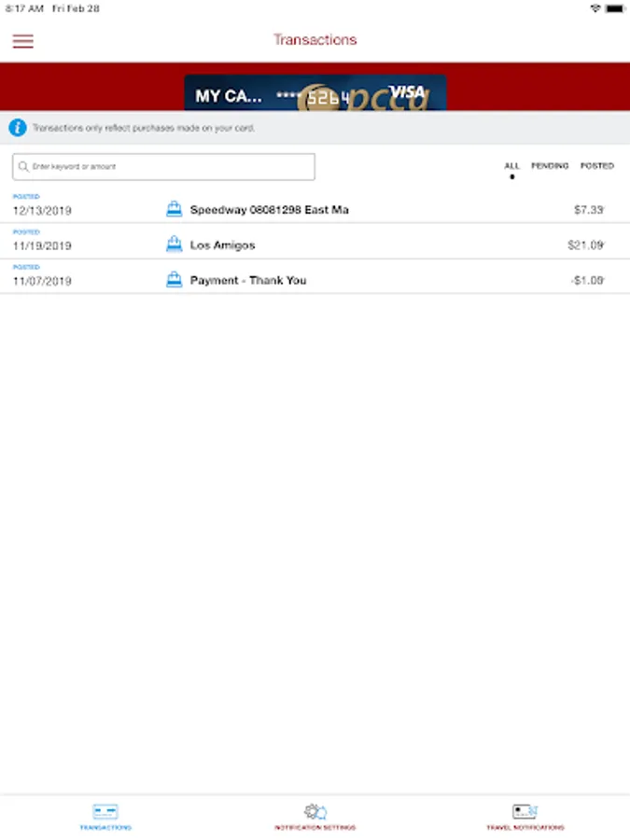Open Payment - Thank You transaction
Viewport: 630px width, 840px height.
(315, 276)
